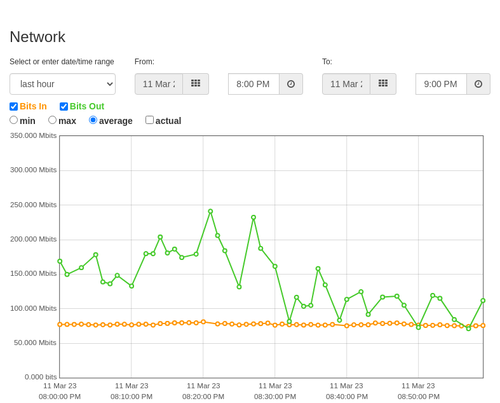Click the '300.000 Mbits' axis label
Screen dimensions: 500x403
click(33, 170)
